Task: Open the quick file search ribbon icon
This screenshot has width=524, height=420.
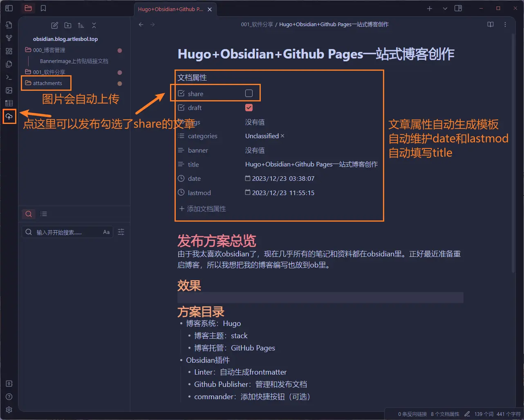Action: [x=9, y=25]
